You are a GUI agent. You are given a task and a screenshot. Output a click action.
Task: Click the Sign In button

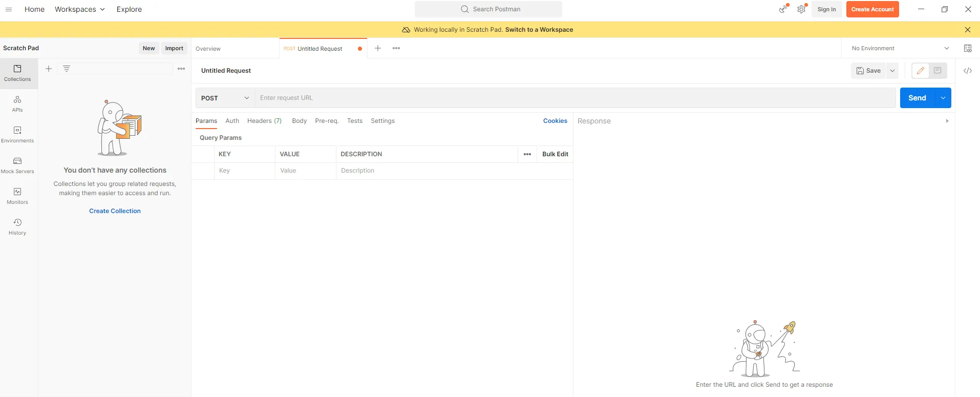coord(826,9)
